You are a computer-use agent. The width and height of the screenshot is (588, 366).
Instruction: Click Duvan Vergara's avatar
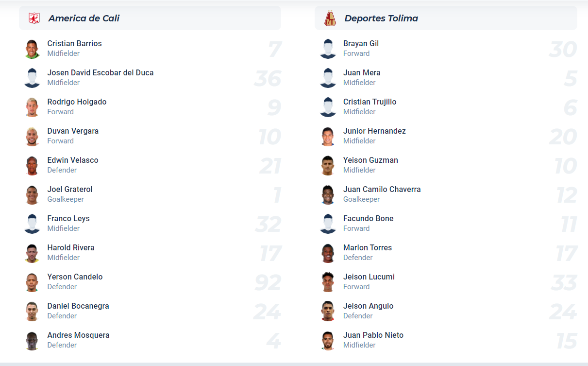point(32,136)
